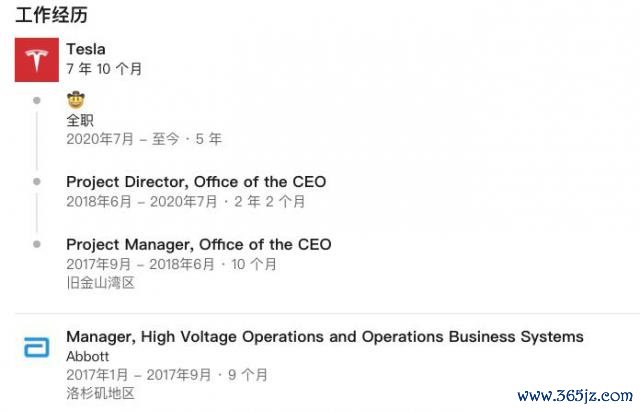Click the 全职 employment type label
The width and height of the screenshot is (640, 411).
coord(80,120)
